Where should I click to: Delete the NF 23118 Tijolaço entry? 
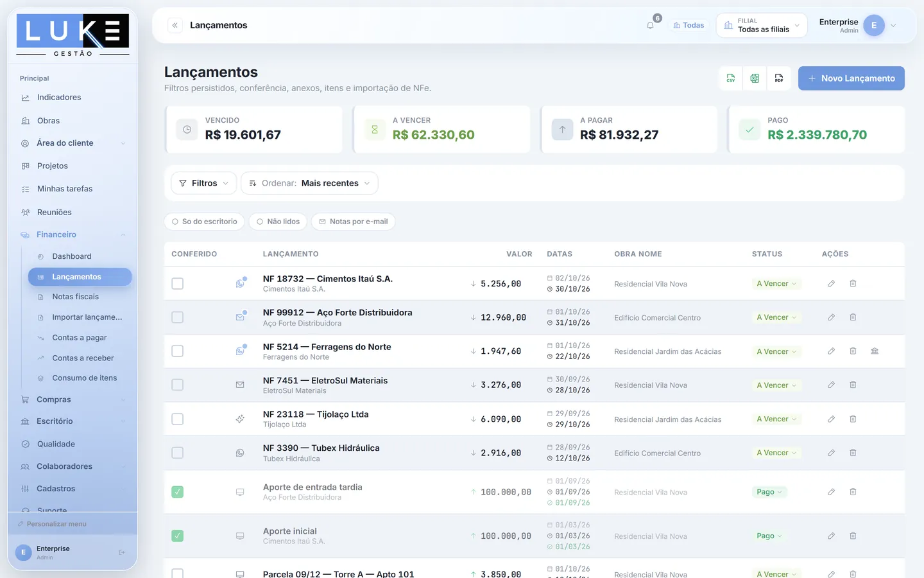coord(853,419)
